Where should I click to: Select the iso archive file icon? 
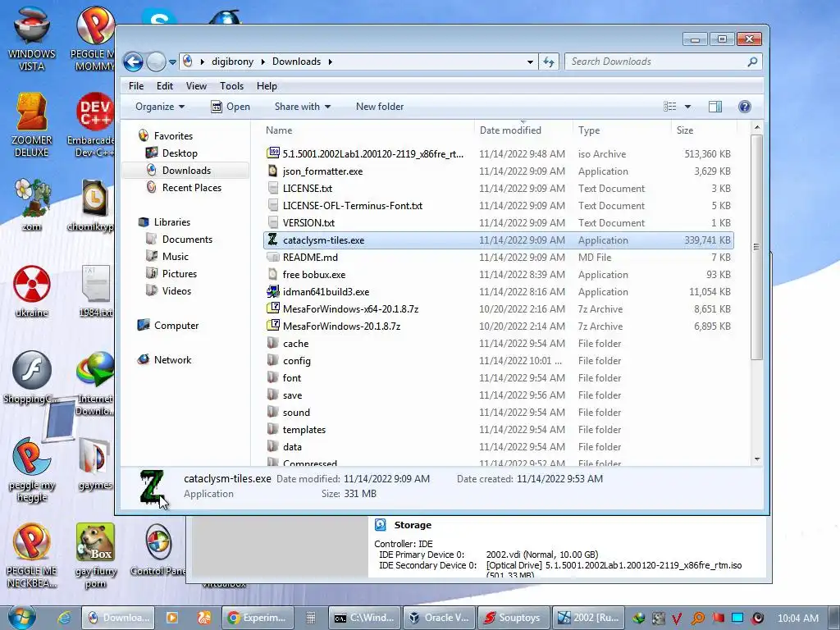click(x=273, y=153)
